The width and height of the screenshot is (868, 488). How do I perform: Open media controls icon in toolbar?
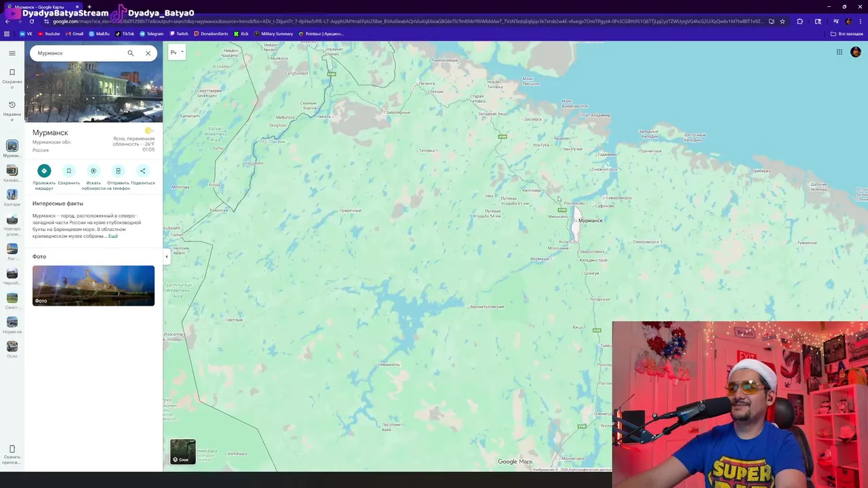[x=835, y=21]
